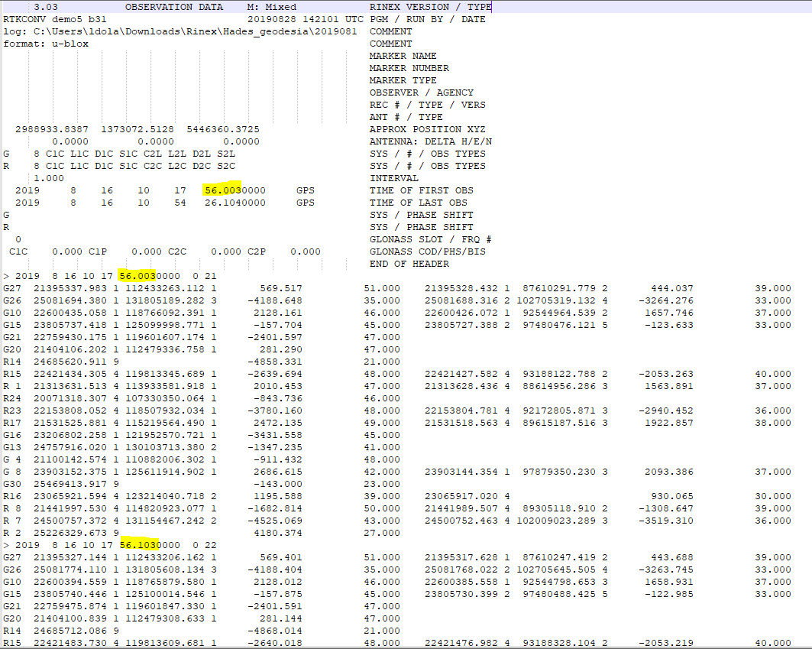Click the value "-3431.558"

coord(275,435)
